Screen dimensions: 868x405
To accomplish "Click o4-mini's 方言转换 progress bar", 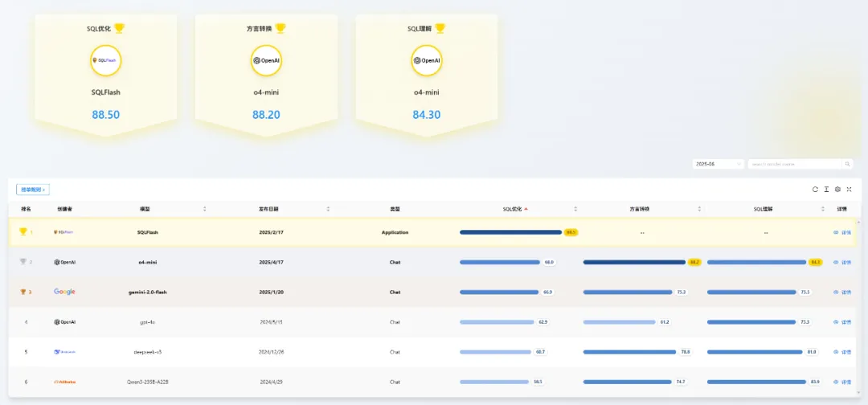I will pos(634,262).
